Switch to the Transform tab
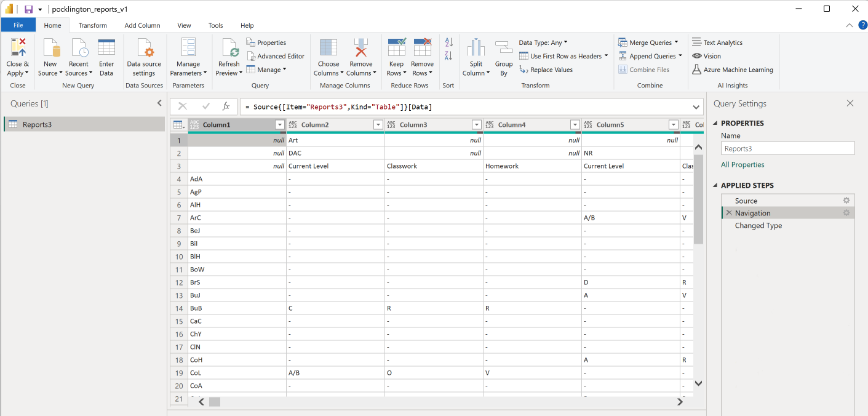This screenshot has width=868, height=416. 93,25
